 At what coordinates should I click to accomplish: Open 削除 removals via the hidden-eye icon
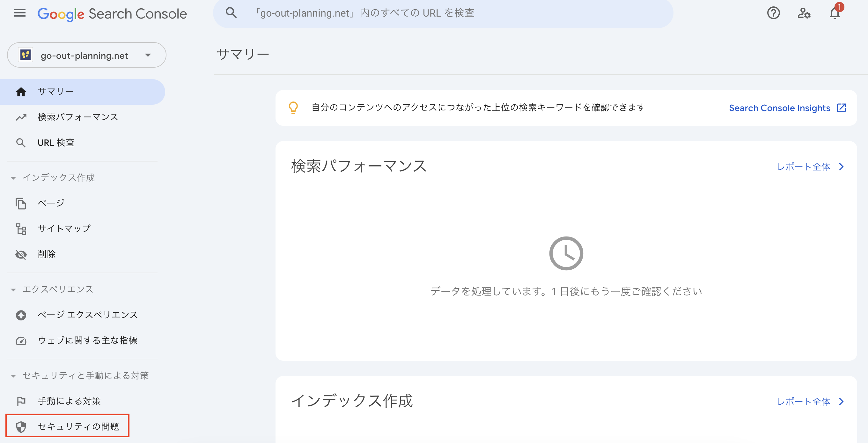20,255
